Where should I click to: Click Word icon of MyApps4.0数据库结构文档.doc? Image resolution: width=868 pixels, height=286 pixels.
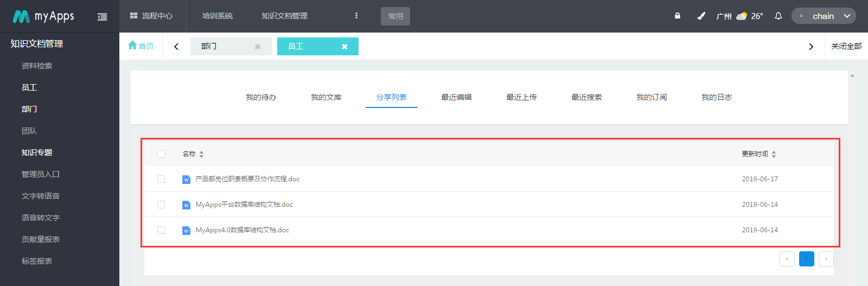186,230
